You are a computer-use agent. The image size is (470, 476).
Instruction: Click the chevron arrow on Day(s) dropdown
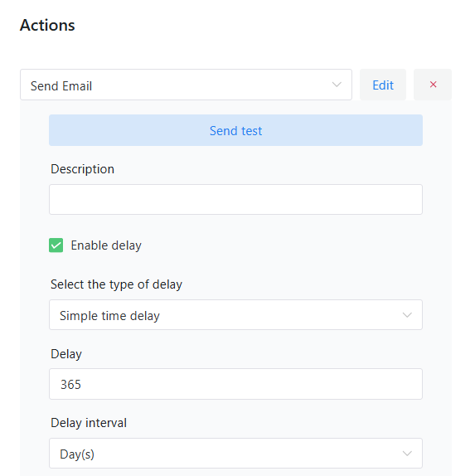point(407,454)
